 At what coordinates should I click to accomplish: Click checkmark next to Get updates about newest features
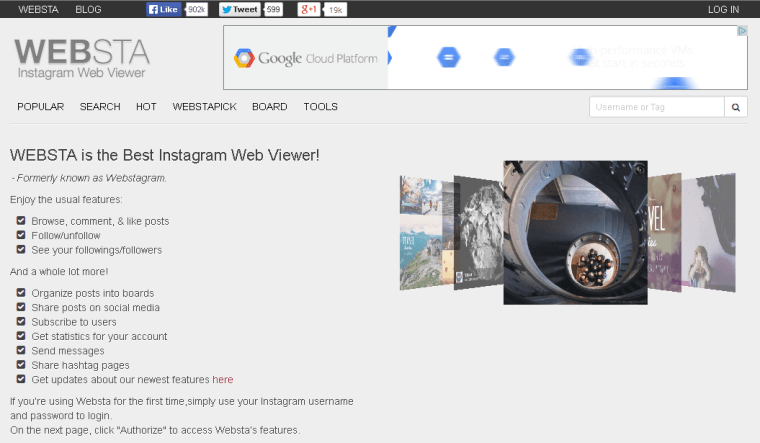tap(21, 379)
